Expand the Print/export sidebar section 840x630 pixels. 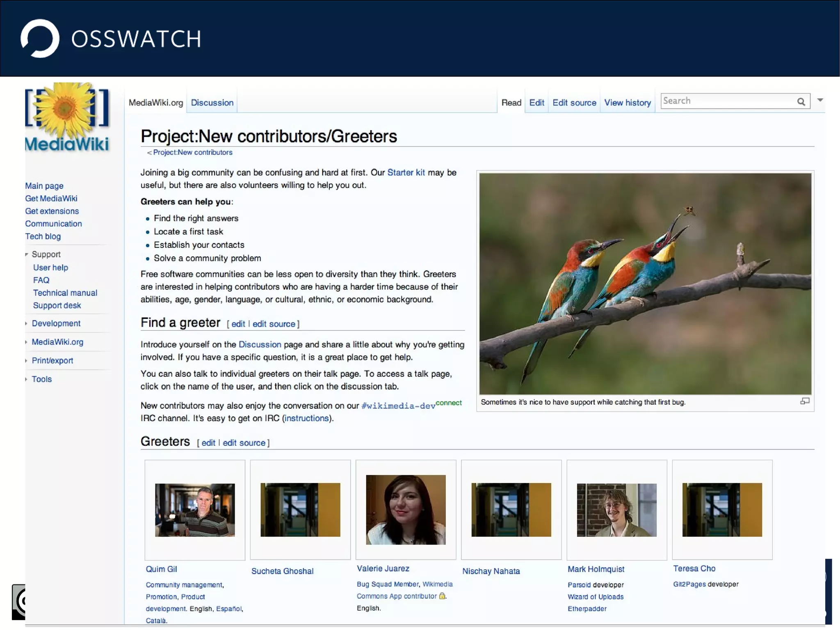[26, 360]
